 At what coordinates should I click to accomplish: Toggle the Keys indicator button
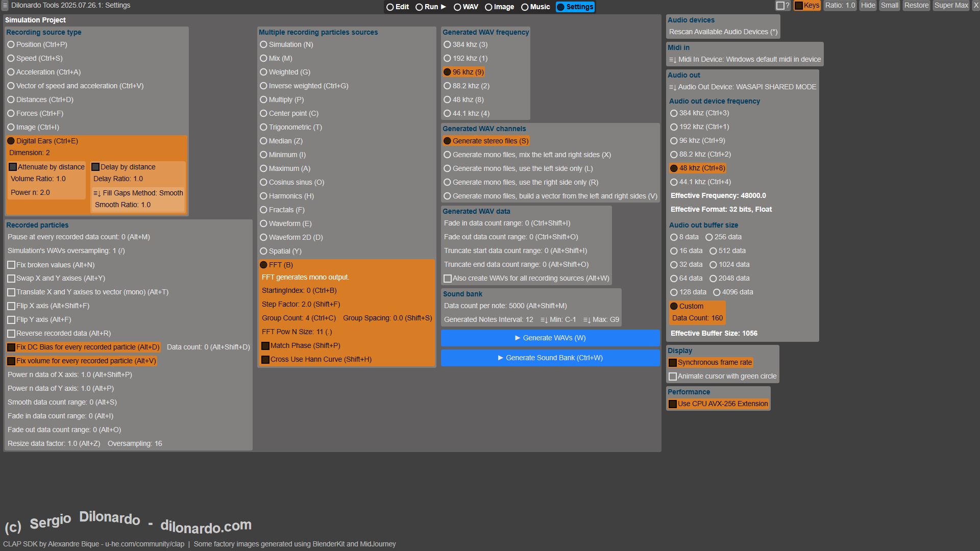[806, 6]
